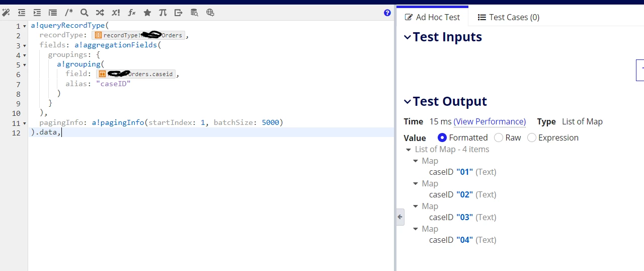The height and width of the screenshot is (271, 644).
Task: Click the Orders.caseid field reference chip
Action: pyautogui.click(x=136, y=74)
